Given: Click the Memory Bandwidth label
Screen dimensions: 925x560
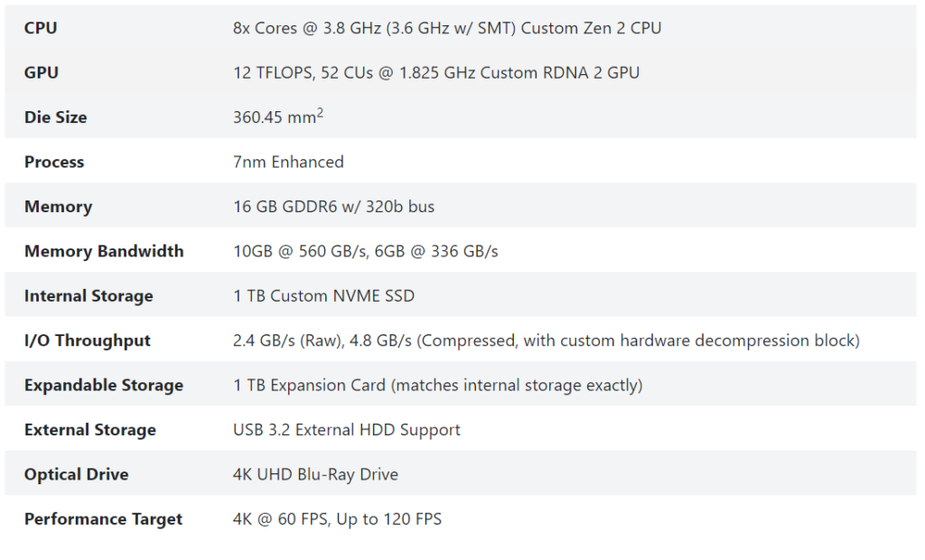Looking at the screenshot, I should (x=104, y=251).
